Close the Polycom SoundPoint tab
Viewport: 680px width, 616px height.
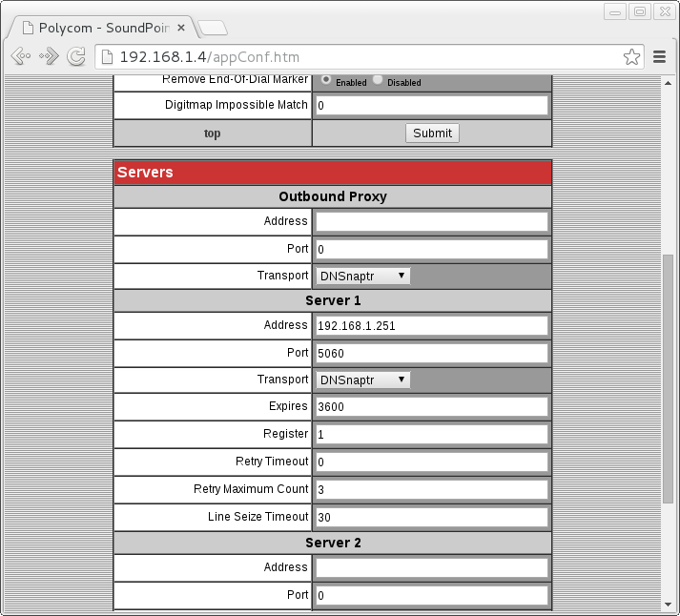pyautogui.click(x=181, y=28)
